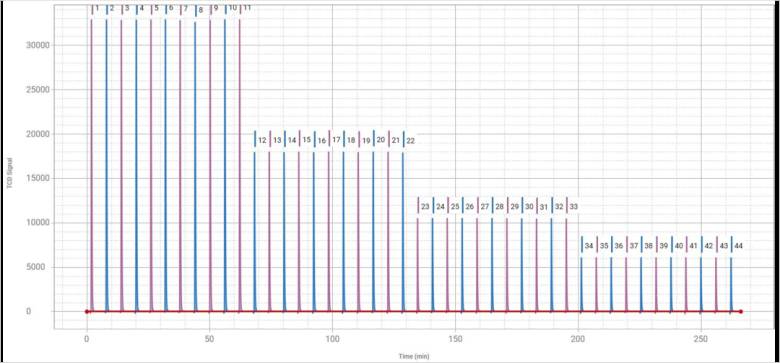
Task: Choose peak label 29
Action: [x=514, y=206]
